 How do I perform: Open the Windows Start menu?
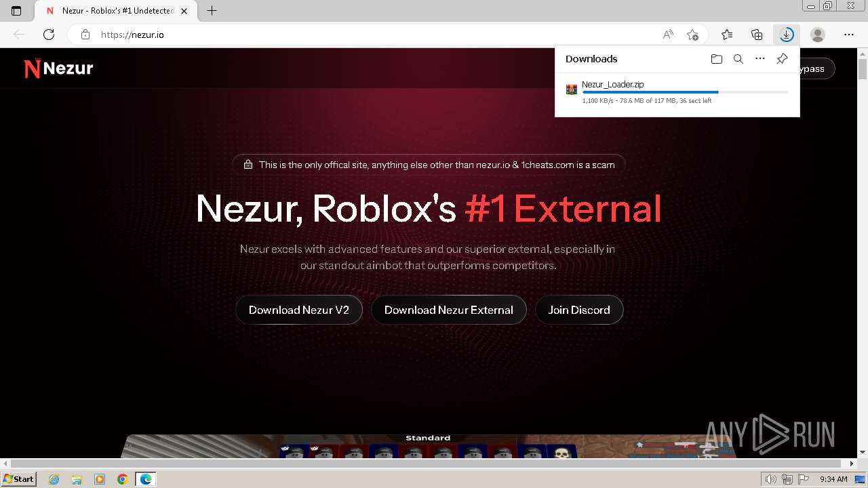tap(18, 479)
